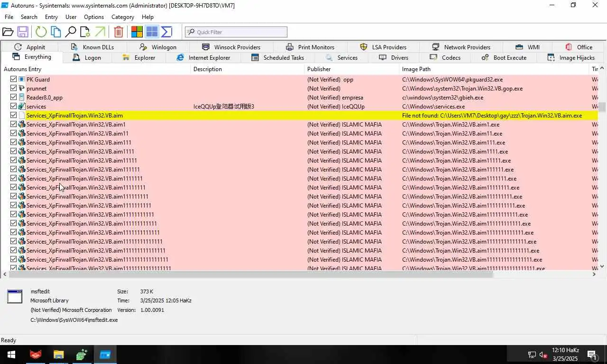Viewport: 607px width, 364px height.
Task: Sort by Image Path column header
Action: tap(494, 69)
